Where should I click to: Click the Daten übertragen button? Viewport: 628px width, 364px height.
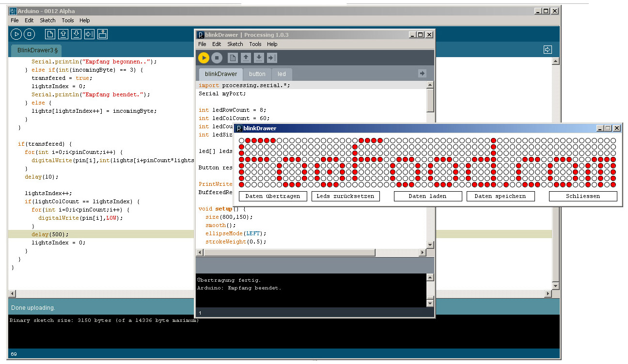273,196
